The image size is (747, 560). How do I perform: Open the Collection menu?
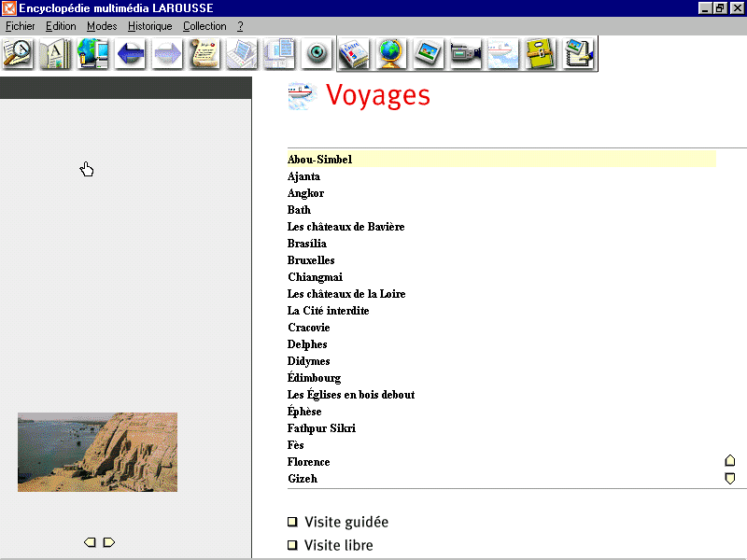tap(204, 26)
